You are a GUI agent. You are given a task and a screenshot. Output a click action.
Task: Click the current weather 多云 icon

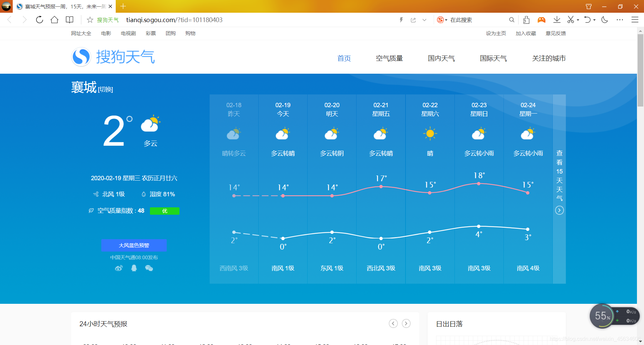[x=151, y=124]
